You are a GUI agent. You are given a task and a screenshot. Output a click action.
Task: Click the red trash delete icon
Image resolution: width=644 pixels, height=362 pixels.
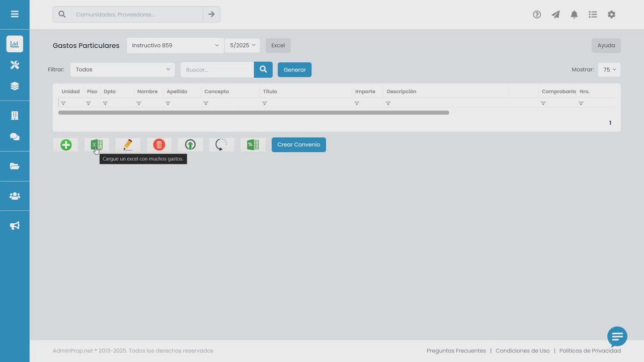tap(159, 145)
